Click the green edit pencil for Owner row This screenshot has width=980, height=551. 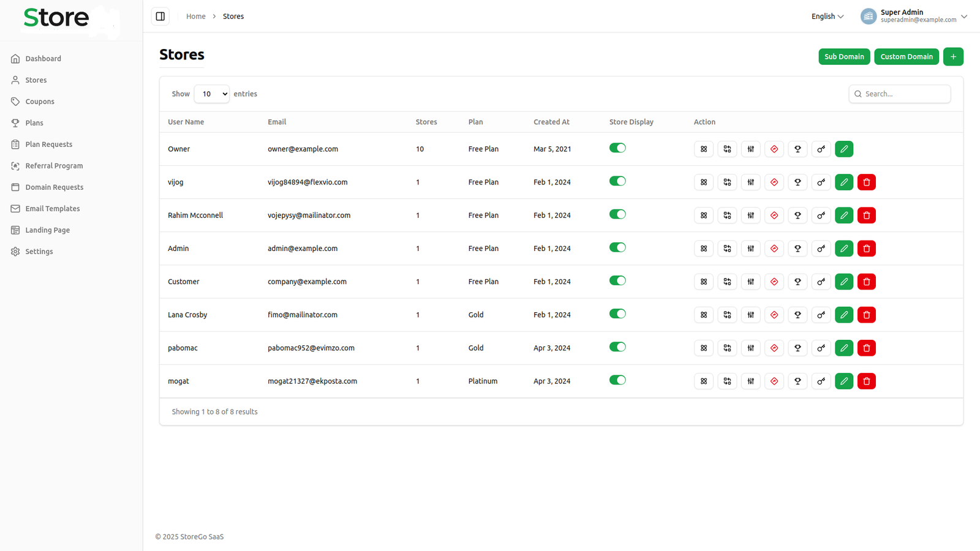(x=844, y=149)
